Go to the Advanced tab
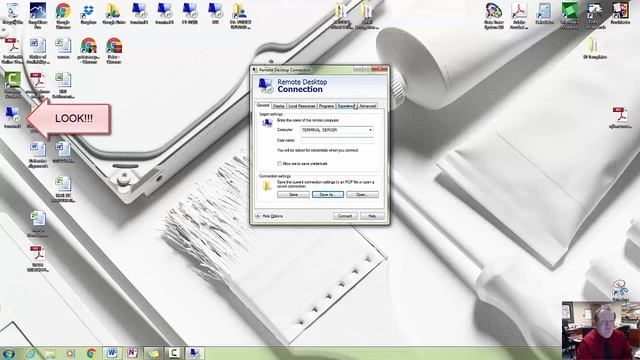The height and width of the screenshot is (360, 640). [x=367, y=106]
